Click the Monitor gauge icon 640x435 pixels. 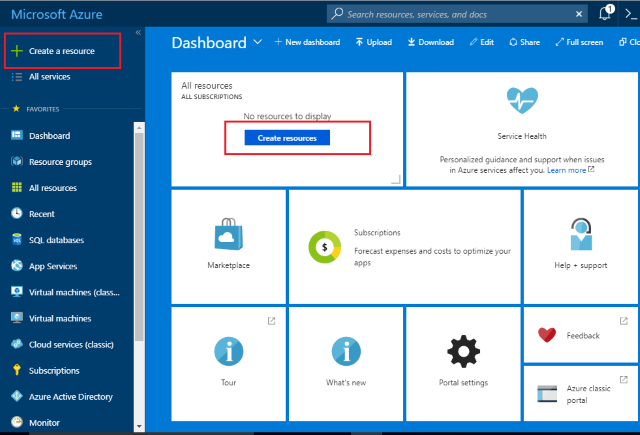pos(17,422)
